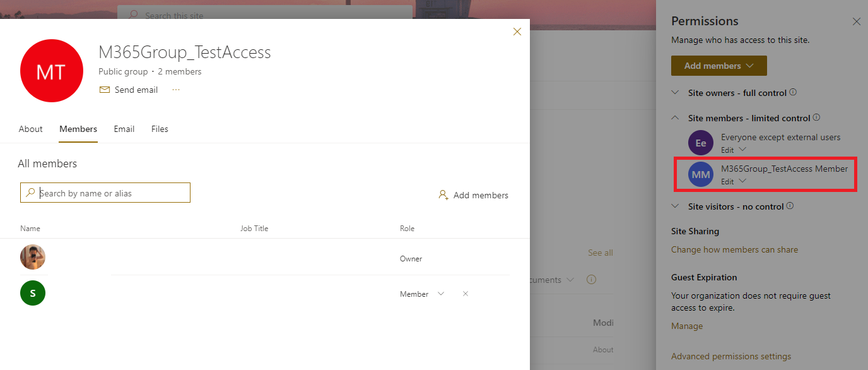Click Change how members can share
The width and height of the screenshot is (868, 370).
734,249
